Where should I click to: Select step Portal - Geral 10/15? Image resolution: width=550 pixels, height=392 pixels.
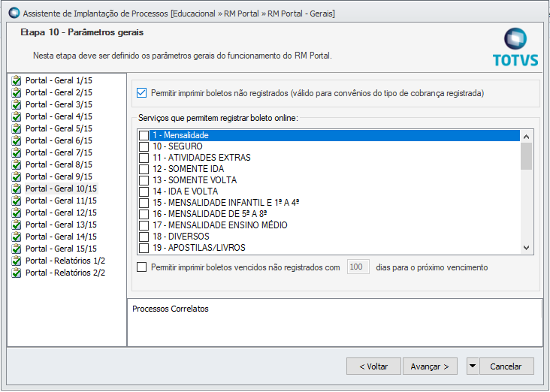(61, 188)
